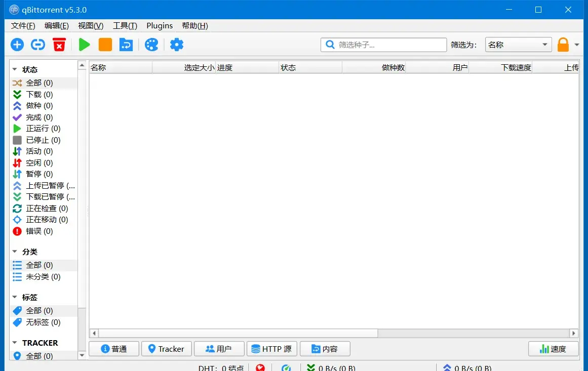Click the orange lock UI icon
Image resolution: width=588 pixels, height=371 pixels.
click(563, 45)
